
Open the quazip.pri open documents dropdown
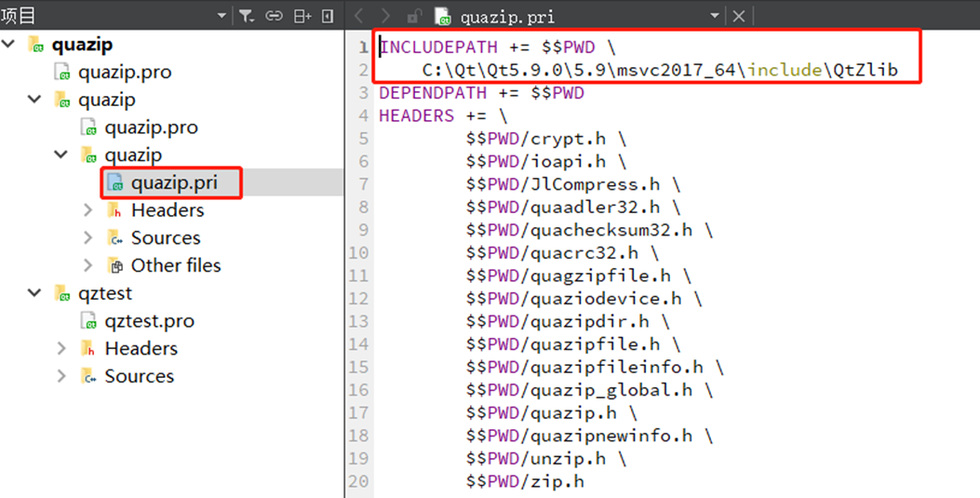[x=715, y=16]
